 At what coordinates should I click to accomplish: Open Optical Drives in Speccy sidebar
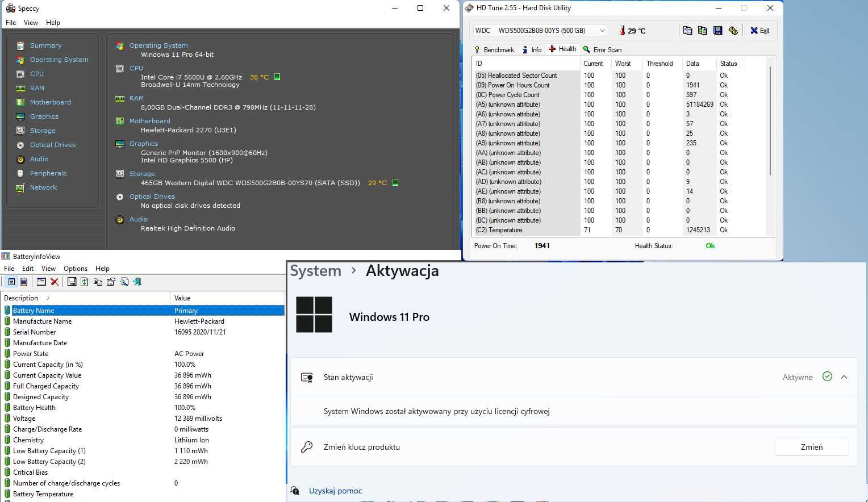click(52, 145)
